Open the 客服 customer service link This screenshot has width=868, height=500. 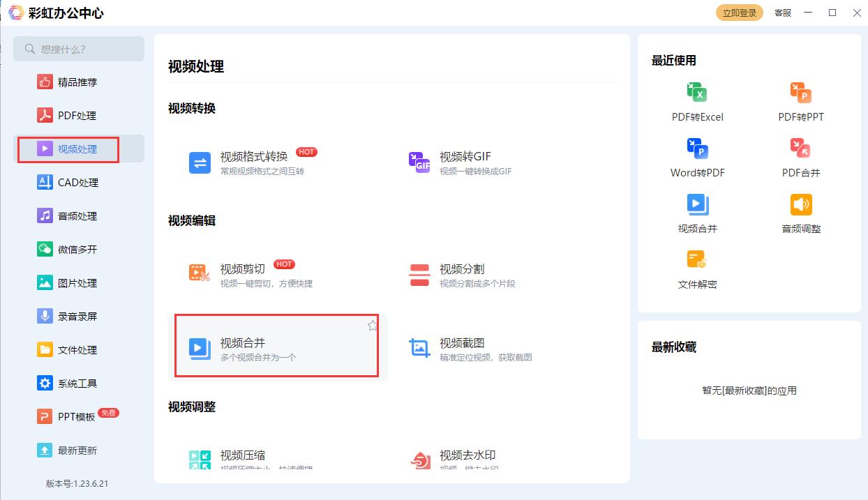[x=782, y=13]
